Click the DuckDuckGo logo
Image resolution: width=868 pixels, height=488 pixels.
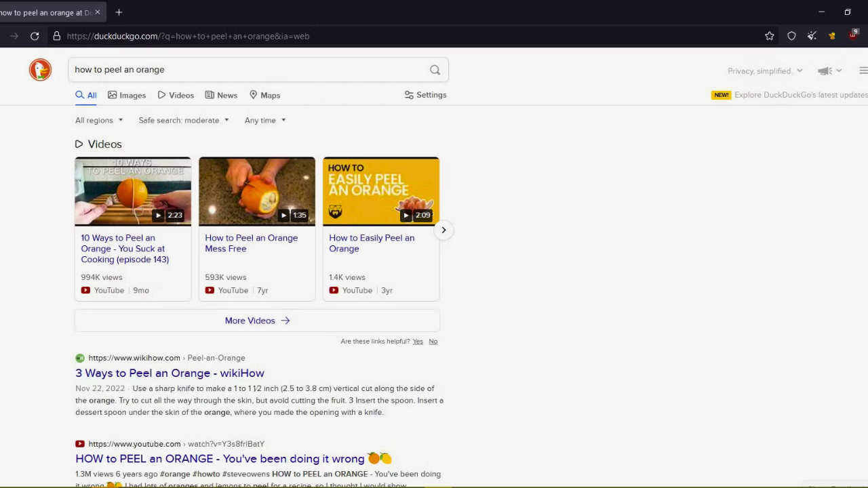(x=40, y=70)
